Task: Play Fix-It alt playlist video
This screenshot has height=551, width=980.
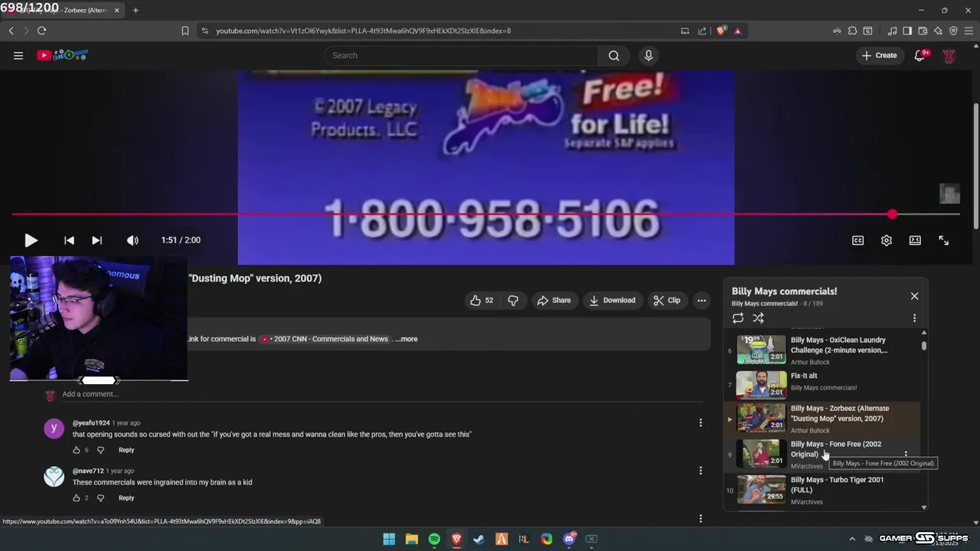Action: pos(823,385)
